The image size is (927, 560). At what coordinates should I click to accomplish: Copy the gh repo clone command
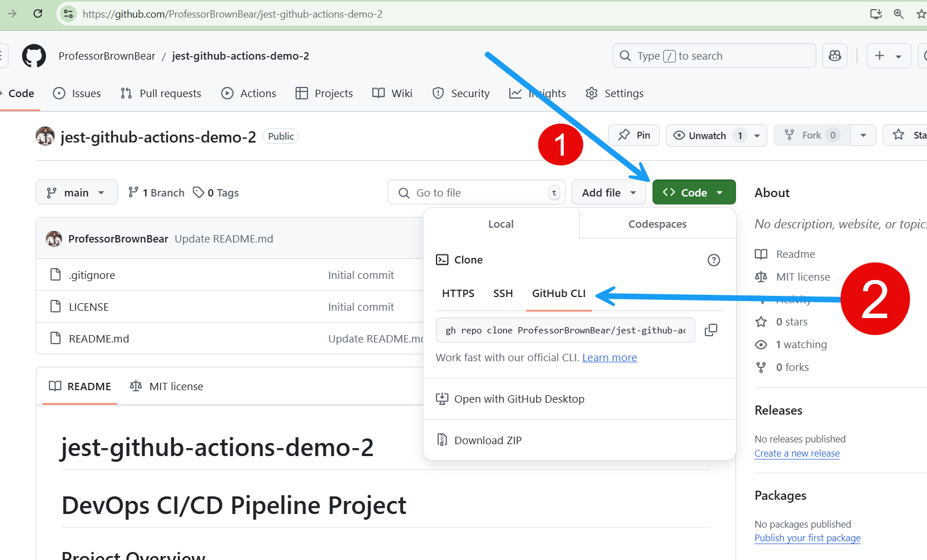(x=710, y=330)
